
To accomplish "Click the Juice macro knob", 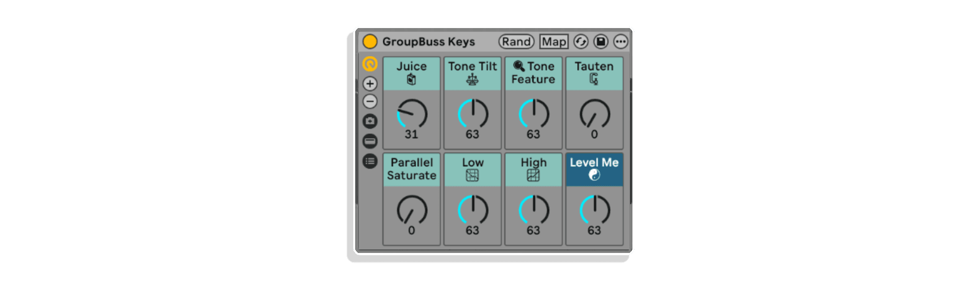I will 412,114.
